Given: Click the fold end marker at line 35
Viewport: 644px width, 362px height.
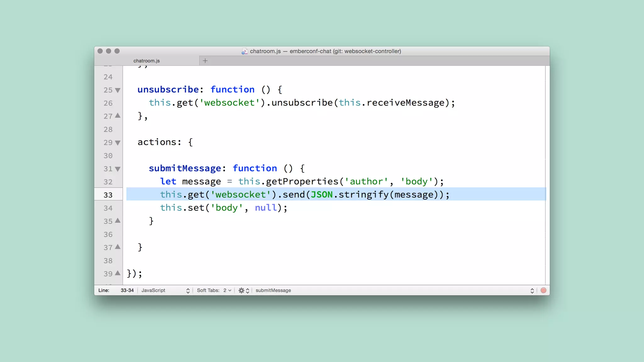Looking at the screenshot, I should (118, 221).
